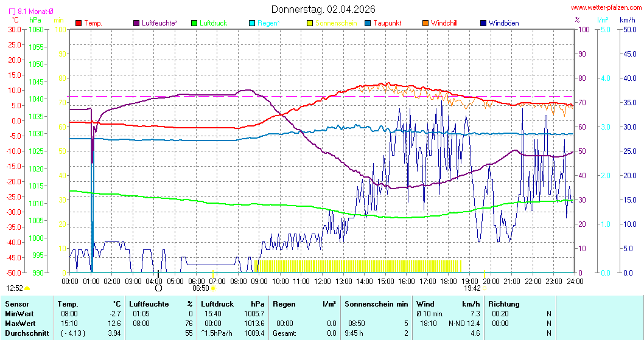644x340 pixels.
Task: Click the purple Luftfeuchte legend square
Action: tap(136, 23)
